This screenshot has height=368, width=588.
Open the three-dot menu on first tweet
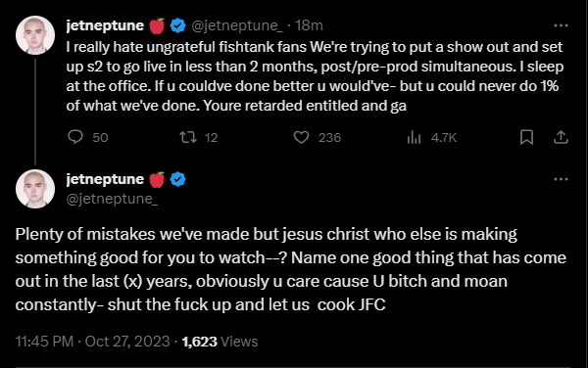tap(561, 25)
